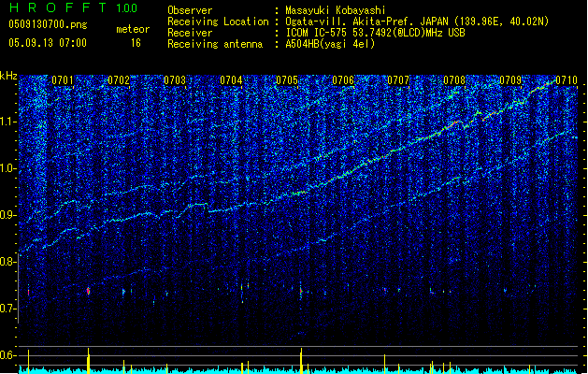Viewport: 588px width, 374px height.
Task: Click the kHz axis unit label
Action: pyautogui.click(x=8, y=76)
